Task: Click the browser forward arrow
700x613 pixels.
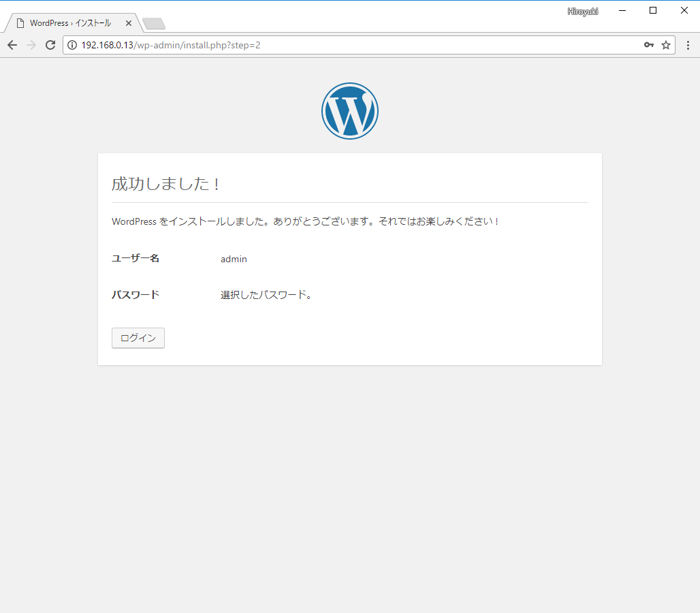Action: point(31,45)
